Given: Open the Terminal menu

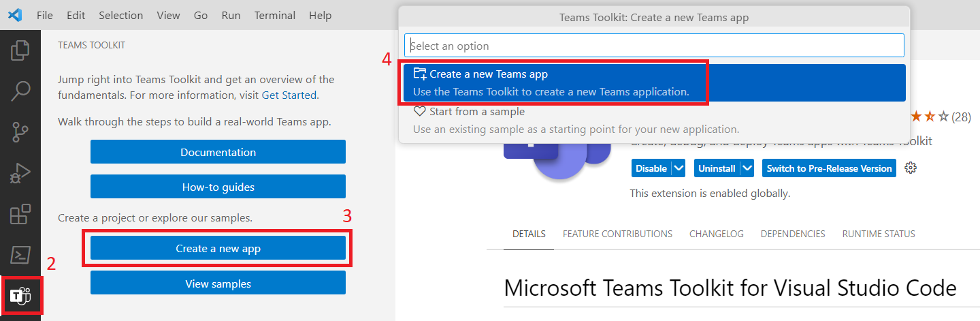Looking at the screenshot, I should point(275,15).
